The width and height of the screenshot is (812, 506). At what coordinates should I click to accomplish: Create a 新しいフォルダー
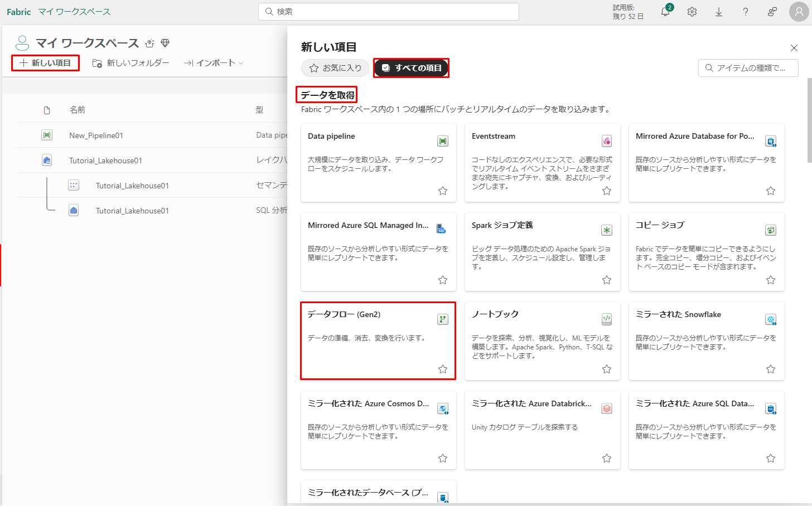pyautogui.click(x=130, y=63)
